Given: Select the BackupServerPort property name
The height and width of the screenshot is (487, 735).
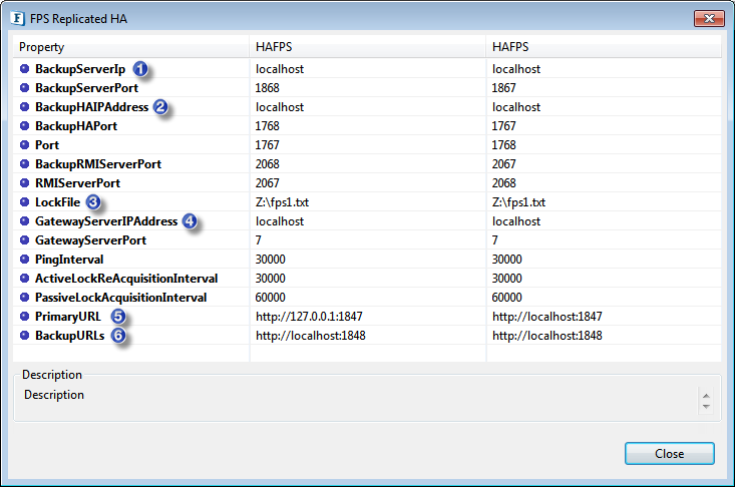Looking at the screenshot, I should pos(87,88).
